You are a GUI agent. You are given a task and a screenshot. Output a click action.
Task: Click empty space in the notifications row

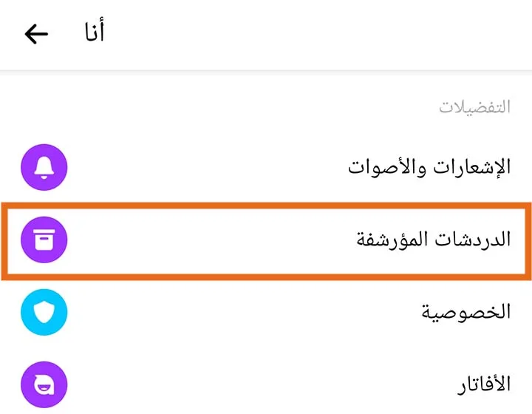click(207, 167)
